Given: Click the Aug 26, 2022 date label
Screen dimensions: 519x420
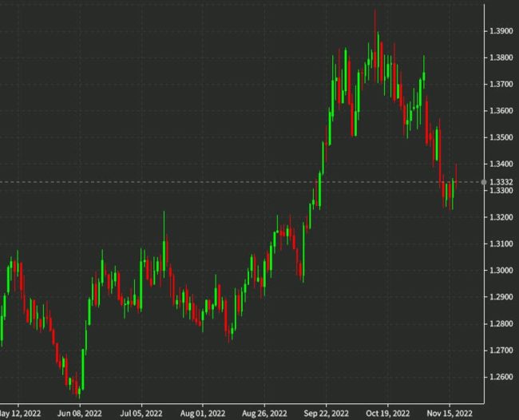Looking at the screenshot, I should pos(264,414).
